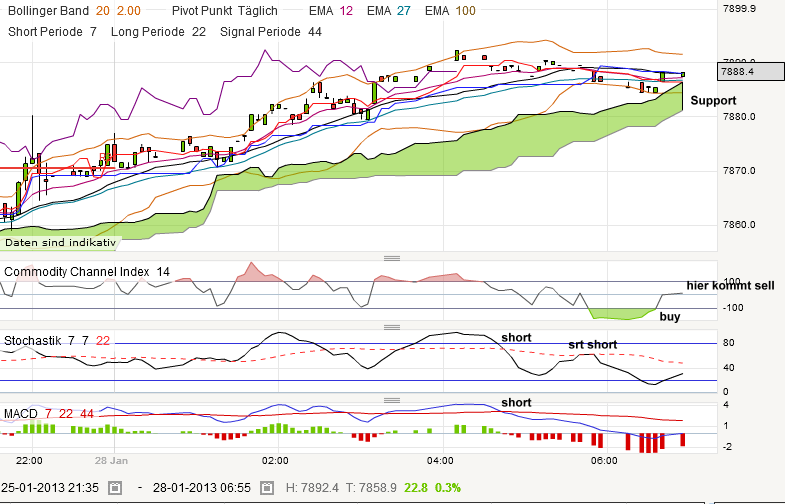Click the 04:00 time axis label
Screen dimensions: 785x504
(x=440, y=460)
